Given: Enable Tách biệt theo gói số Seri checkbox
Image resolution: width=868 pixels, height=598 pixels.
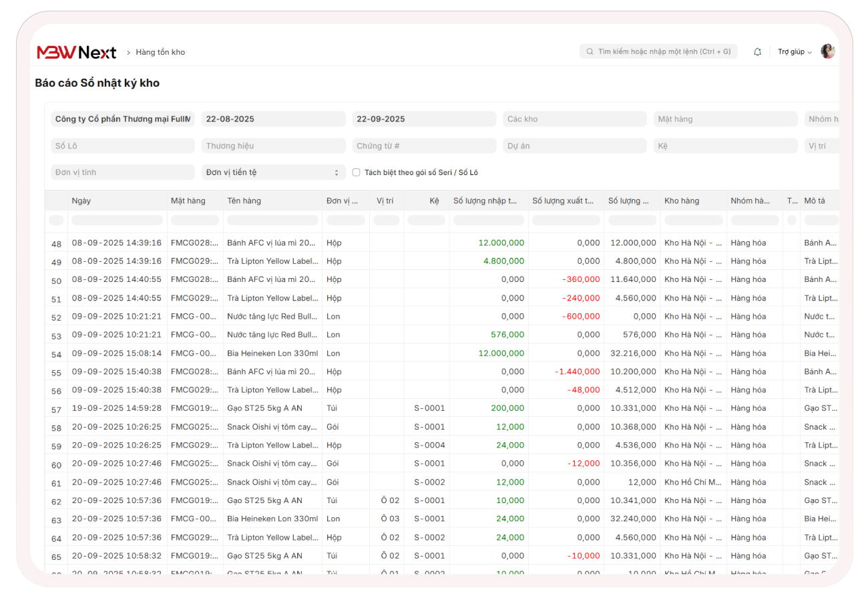Looking at the screenshot, I should 357,172.
